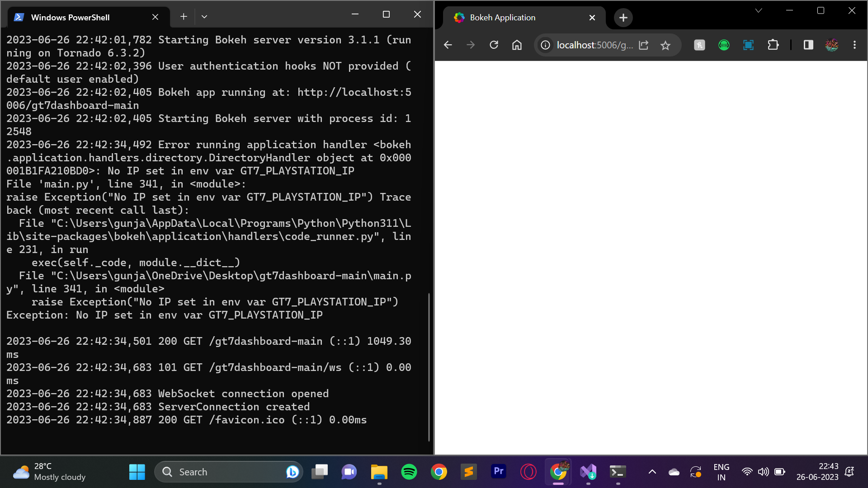
Task: Toggle Wi-Fi from the system tray
Action: [x=747, y=471]
